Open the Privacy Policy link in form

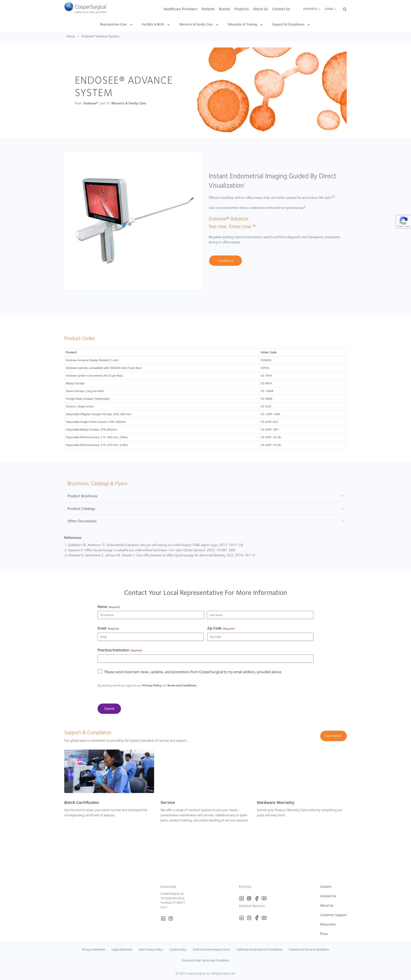(152, 686)
